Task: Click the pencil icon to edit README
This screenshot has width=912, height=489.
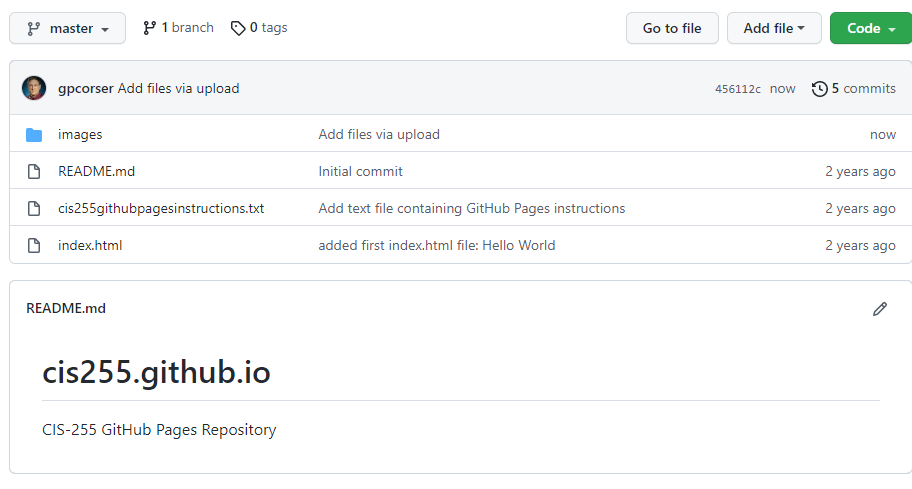Action: click(879, 309)
